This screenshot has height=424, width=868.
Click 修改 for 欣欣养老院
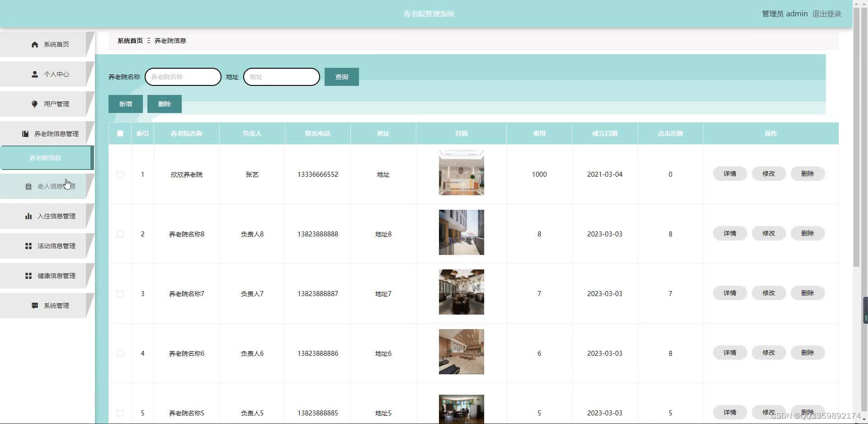[769, 174]
